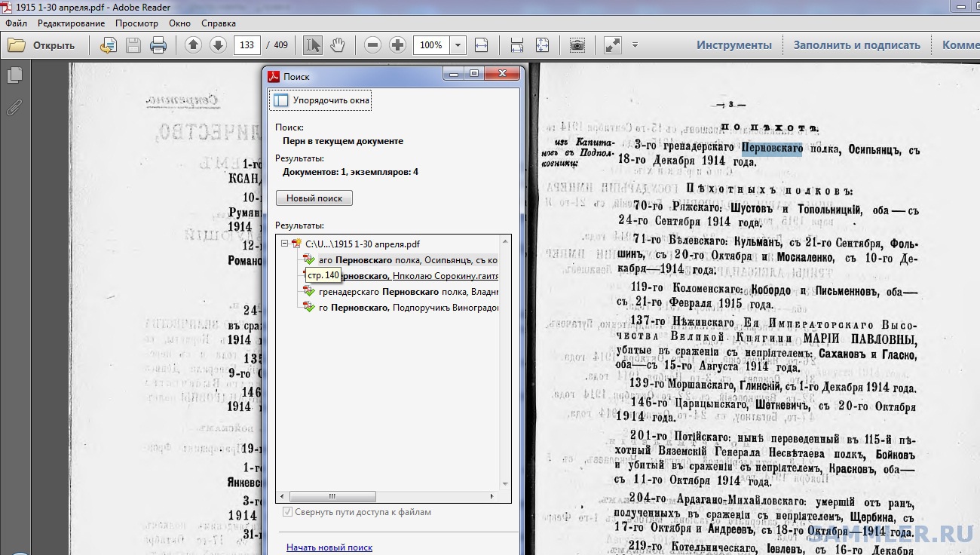The height and width of the screenshot is (555, 980).
Task: Click the Новый поиск button
Action: [x=314, y=198]
